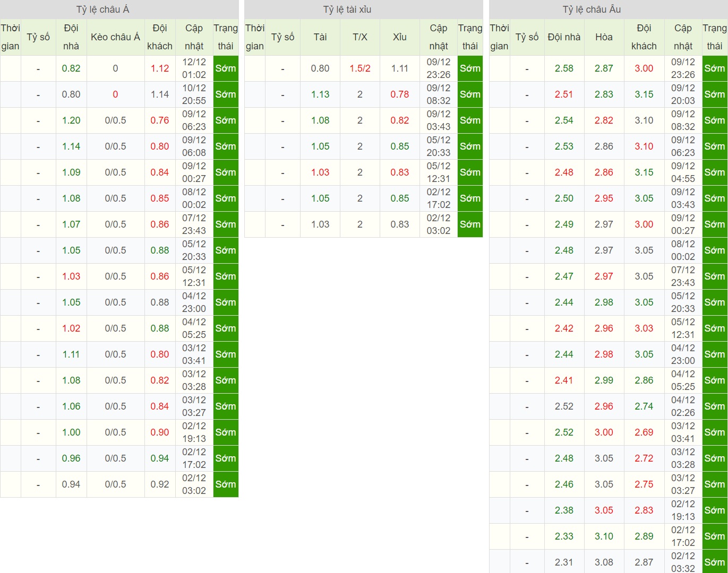
Task: Click Sớm status in the 09/12 20:03 row
Action: (x=715, y=94)
